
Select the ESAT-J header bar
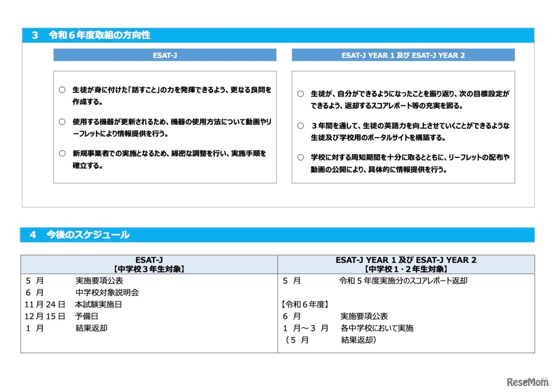(x=165, y=55)
